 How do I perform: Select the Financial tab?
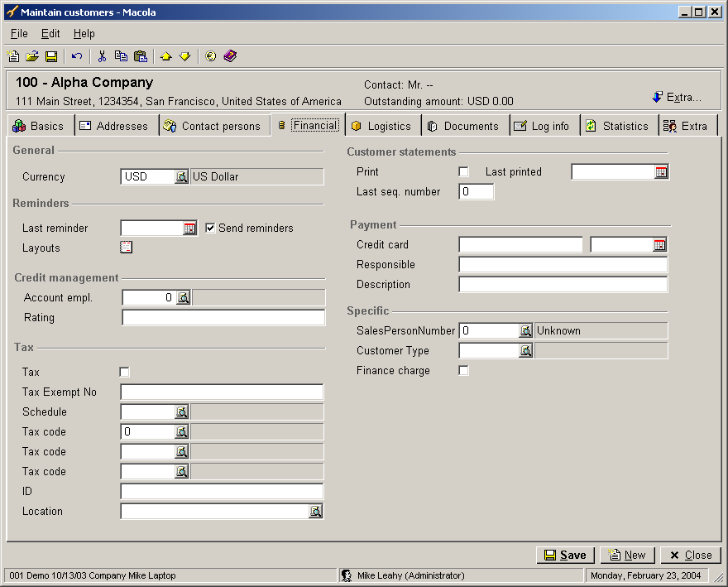pos(309,125)
